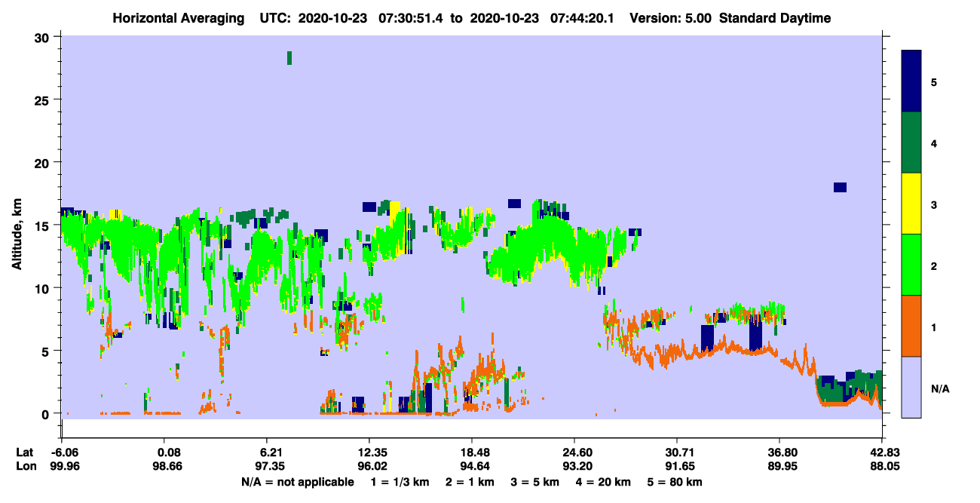Click the latitude value '12.35'
The image size is (980, 503).
[369, 452]
